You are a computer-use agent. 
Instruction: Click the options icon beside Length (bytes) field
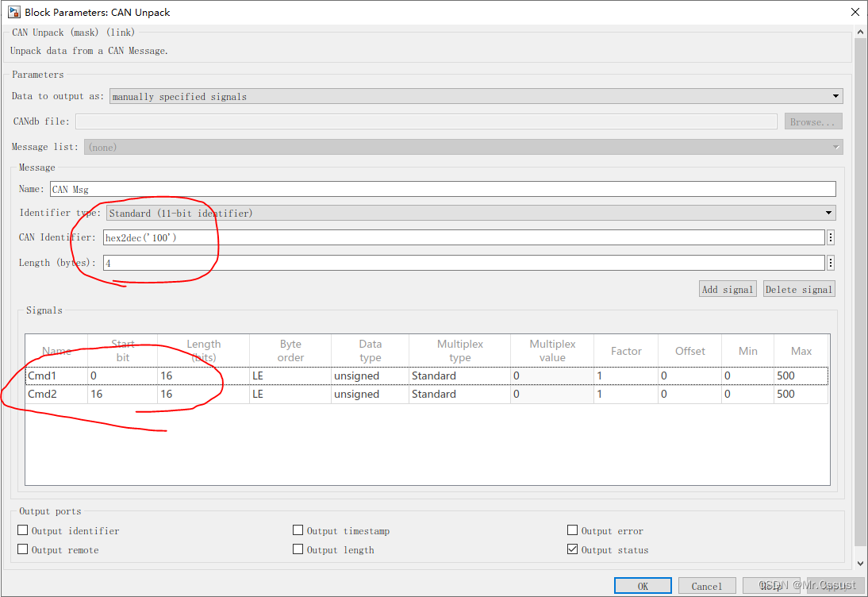pyautogui.click(x=832, y=262)
